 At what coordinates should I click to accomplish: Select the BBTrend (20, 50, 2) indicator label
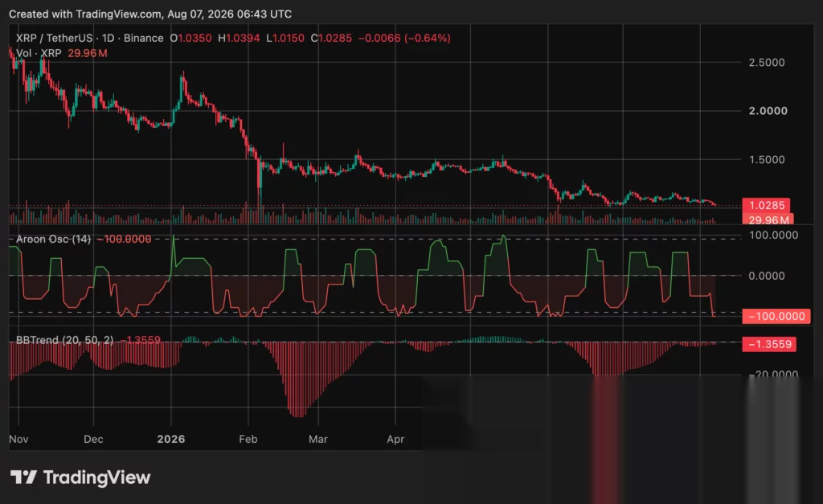tap(64, 340)
